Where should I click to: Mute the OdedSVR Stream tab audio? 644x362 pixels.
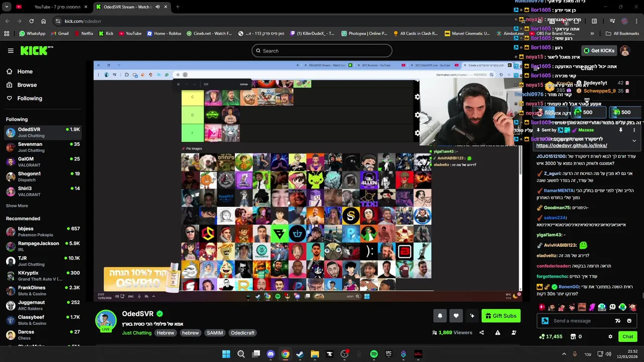pos(157,7)
